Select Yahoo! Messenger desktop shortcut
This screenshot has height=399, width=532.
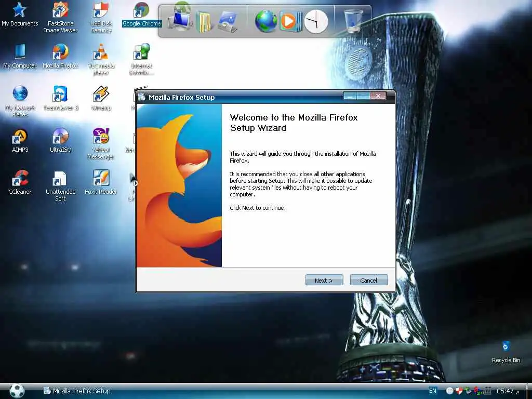point(101,143)
